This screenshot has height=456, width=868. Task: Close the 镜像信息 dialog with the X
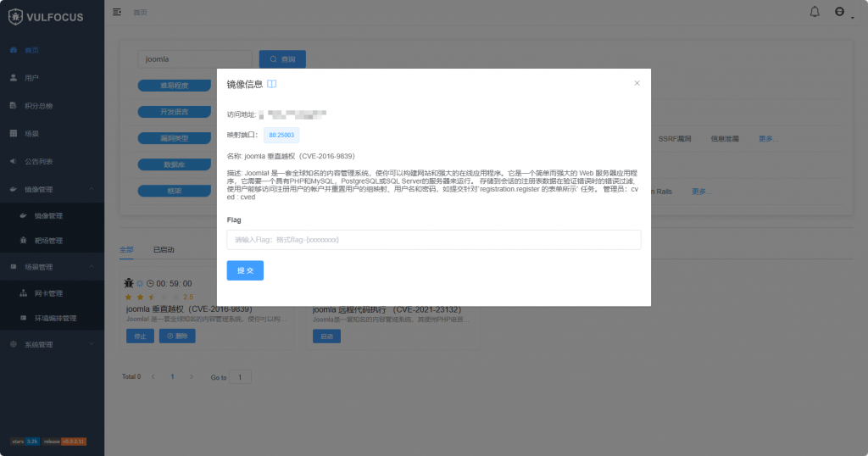pos(637,83)
